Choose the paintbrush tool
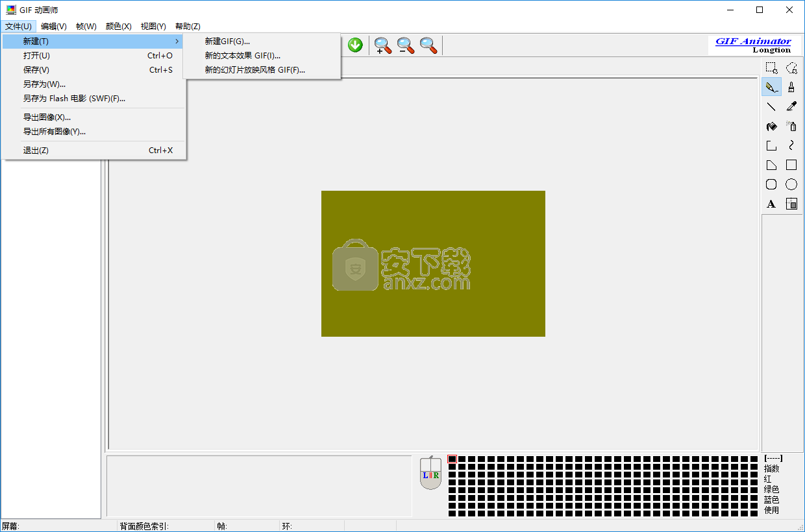Viewport: 805px width, 532px height. coord(791,87)
